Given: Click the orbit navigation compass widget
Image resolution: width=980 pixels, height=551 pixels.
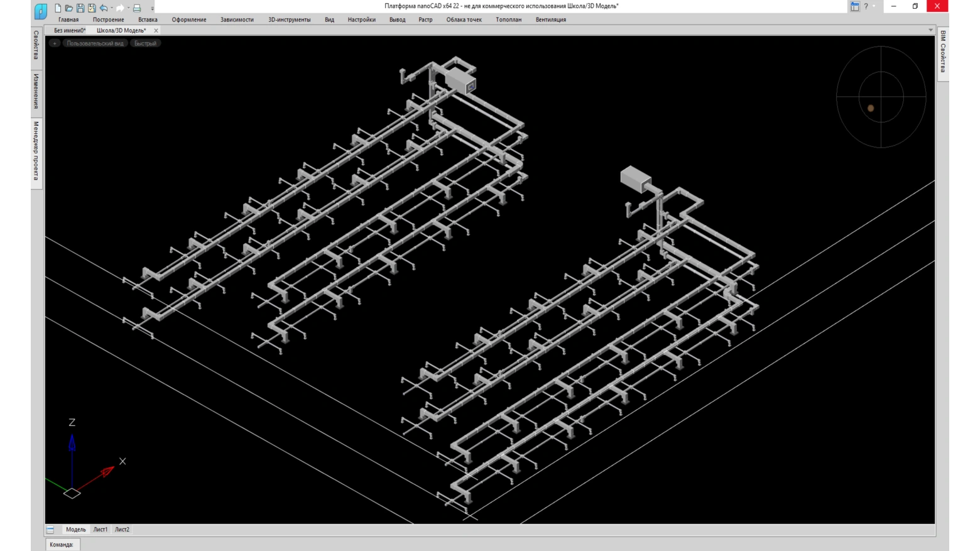Looking at the screenshot, I should 881,97.
